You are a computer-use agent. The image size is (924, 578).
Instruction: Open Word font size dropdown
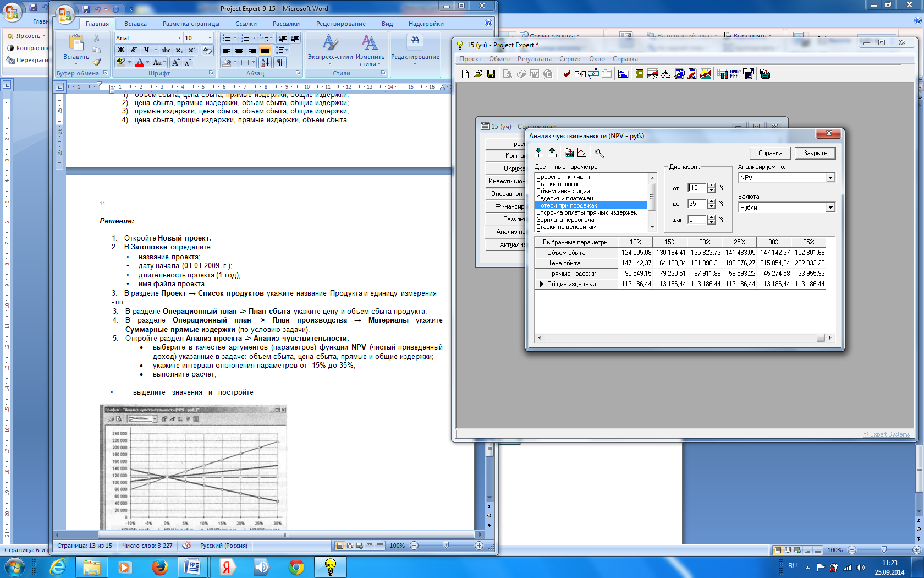210,38
